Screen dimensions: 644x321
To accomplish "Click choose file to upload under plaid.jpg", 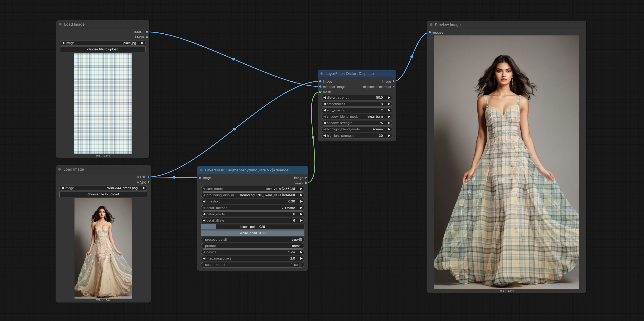I will pos(103,49).
